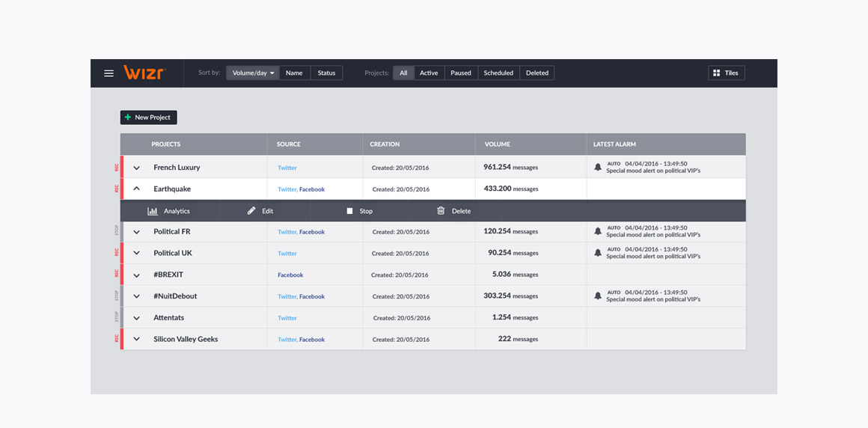
Task: Click the alarm bell in Political UK row
Action: 598,252
